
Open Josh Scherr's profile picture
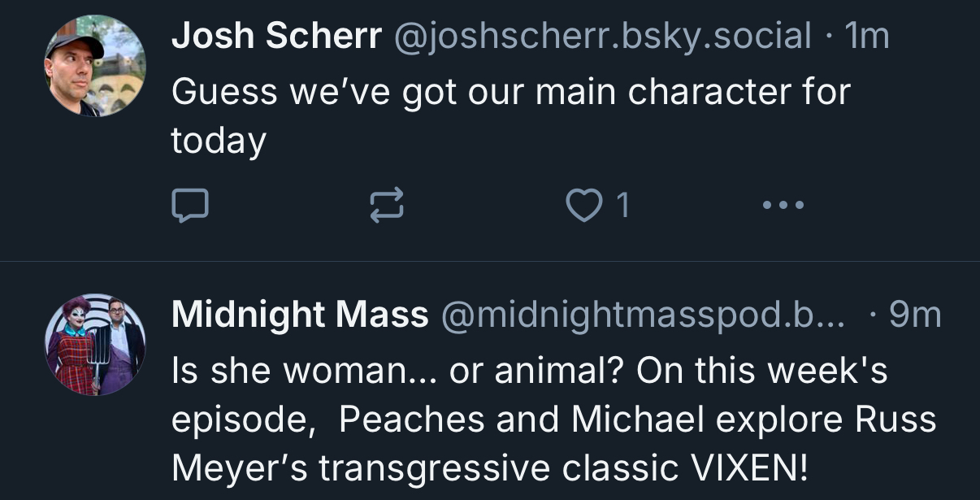coord(95,66)
